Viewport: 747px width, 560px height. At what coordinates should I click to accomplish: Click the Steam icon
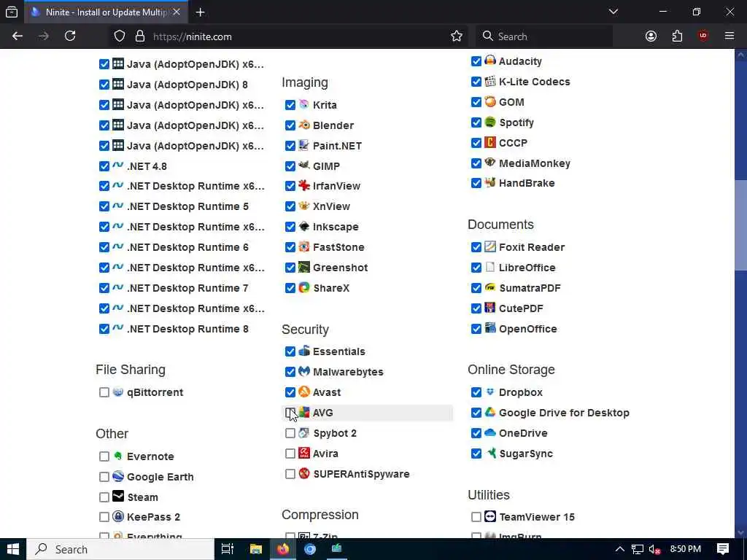(x=117, y=497)
